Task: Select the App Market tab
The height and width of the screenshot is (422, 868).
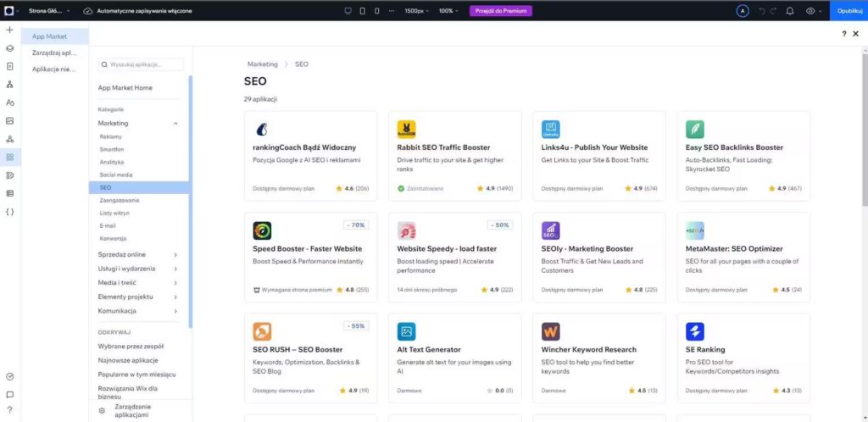Action: click(55, 36)
